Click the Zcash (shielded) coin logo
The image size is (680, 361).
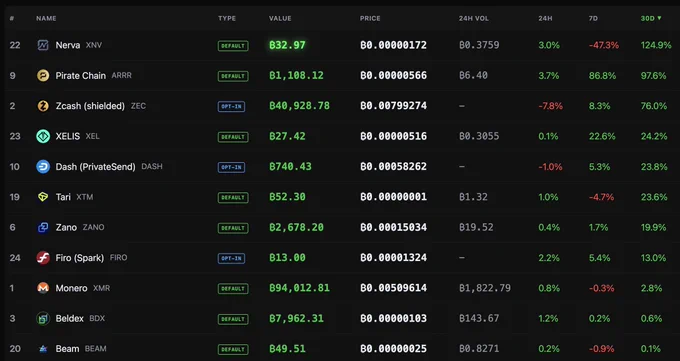click(x=43, y=106)
